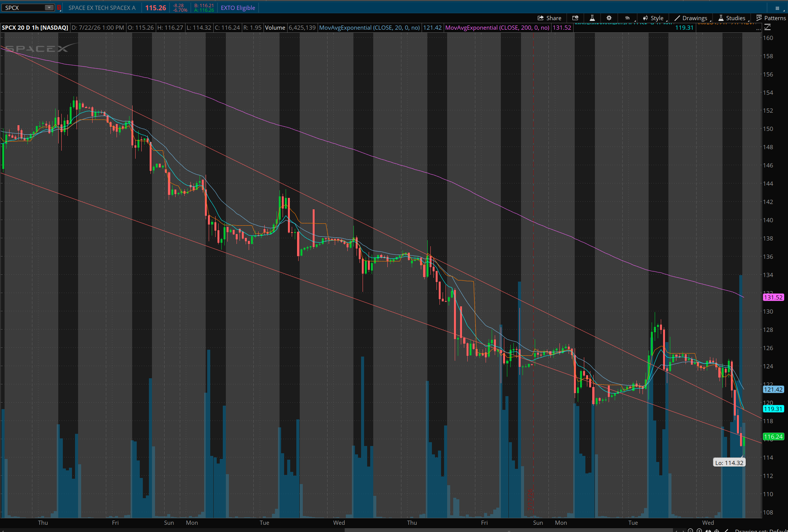Click the flask Edit Studies icon
Screen dimensions: 788x532
(592, 18)
